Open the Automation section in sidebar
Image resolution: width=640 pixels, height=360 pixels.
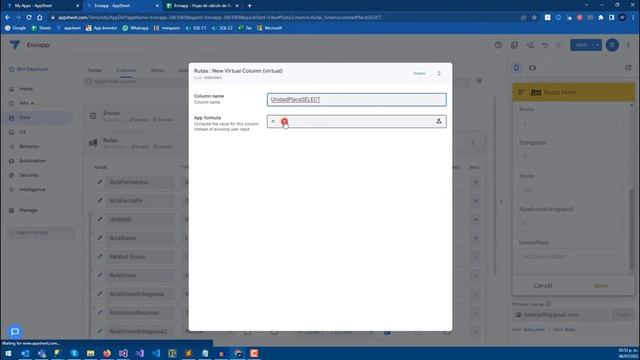(32, 161)
